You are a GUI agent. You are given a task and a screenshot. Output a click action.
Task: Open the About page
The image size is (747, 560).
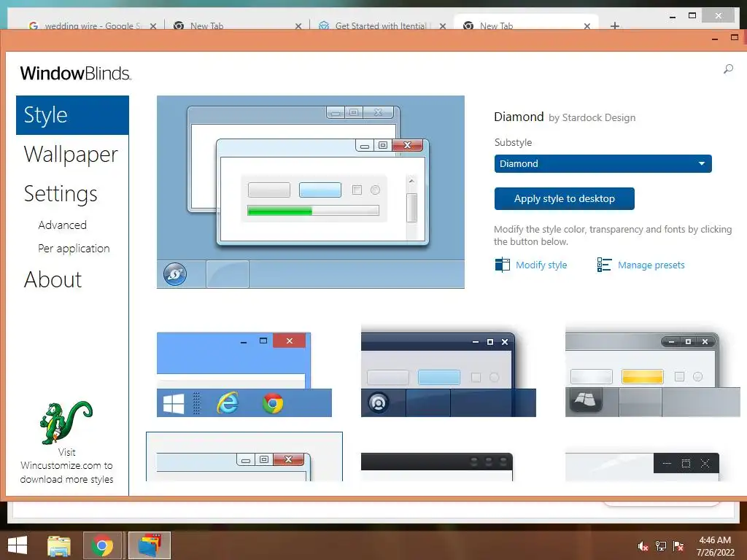[x=53, y=279]
